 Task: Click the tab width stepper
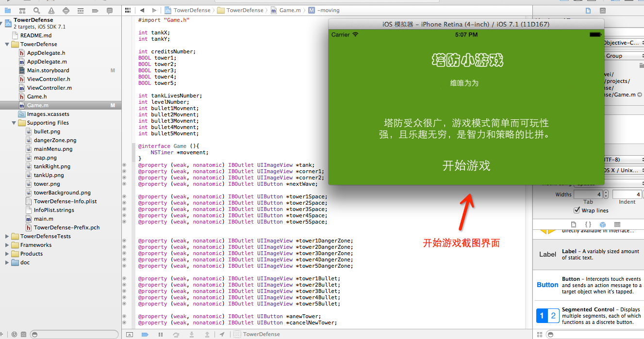coord(606,194)
